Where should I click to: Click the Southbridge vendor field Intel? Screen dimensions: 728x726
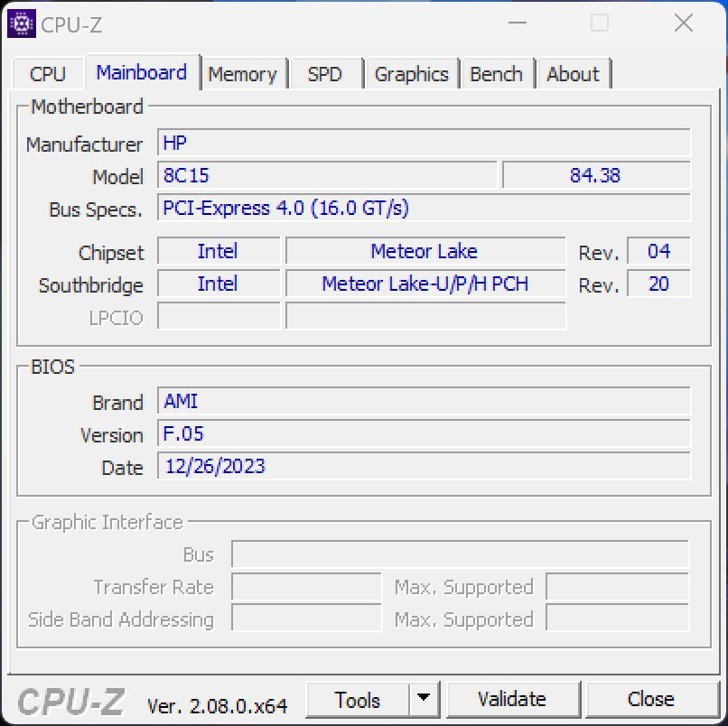tap(219, 284)
